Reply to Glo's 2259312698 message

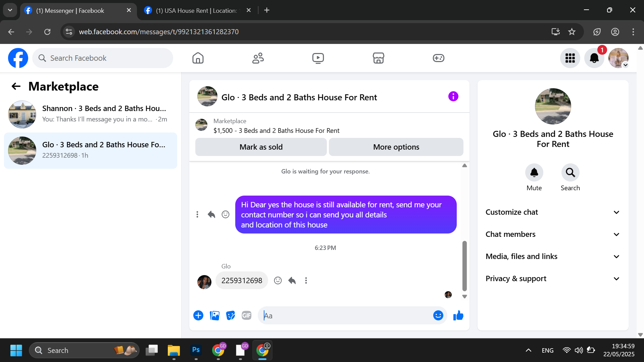click(x=292, y=280)
